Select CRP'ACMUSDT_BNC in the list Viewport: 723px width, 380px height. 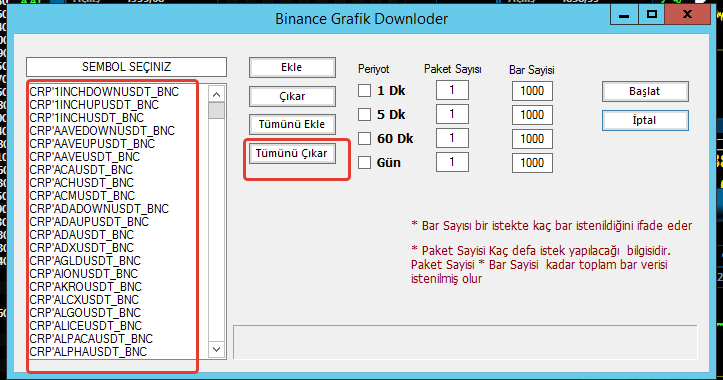82,196
